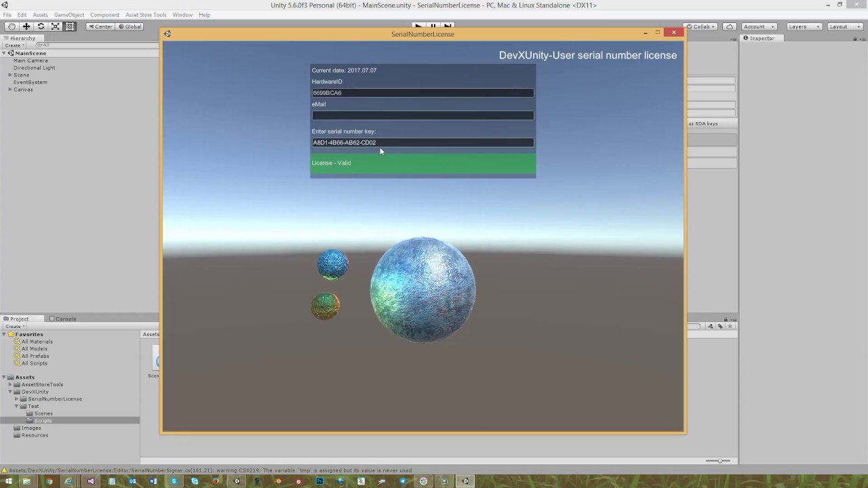Collapse the MainScene hierarchy root
The height and width of the screenshot is (488, 868).
point(4,53)
